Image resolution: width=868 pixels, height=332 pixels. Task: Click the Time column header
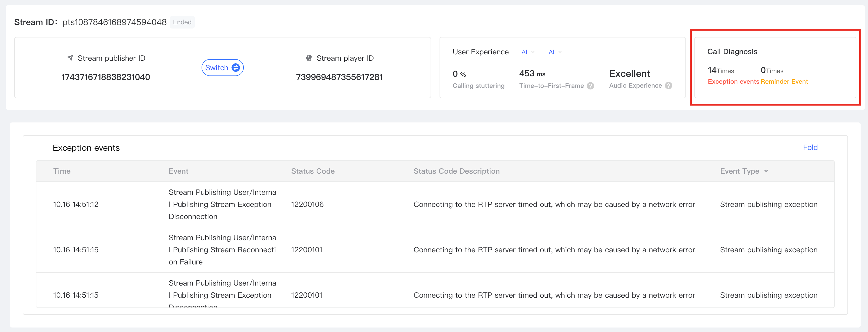pos(62,171)
